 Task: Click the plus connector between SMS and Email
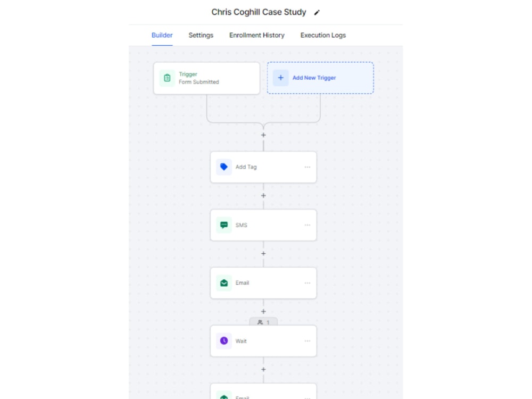[263, 253]
